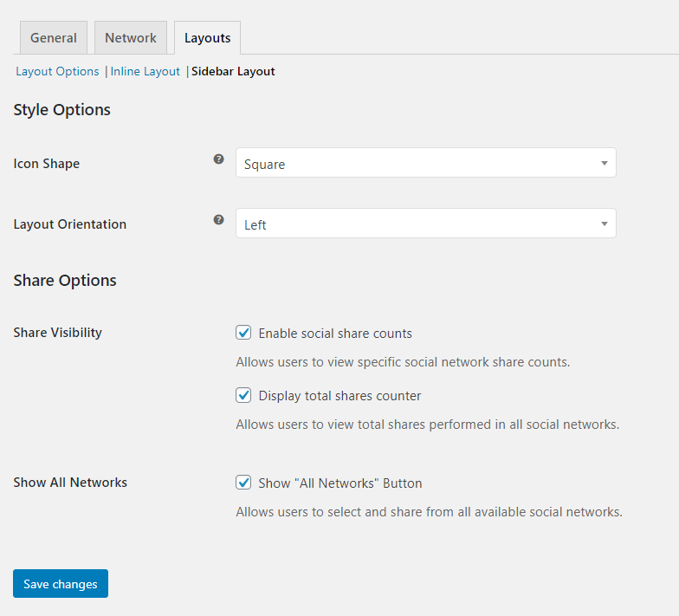Screen dimensions: 679x616
Task: Open help tooltip for Layout Orientation
Action: click(x=219, y=220)
